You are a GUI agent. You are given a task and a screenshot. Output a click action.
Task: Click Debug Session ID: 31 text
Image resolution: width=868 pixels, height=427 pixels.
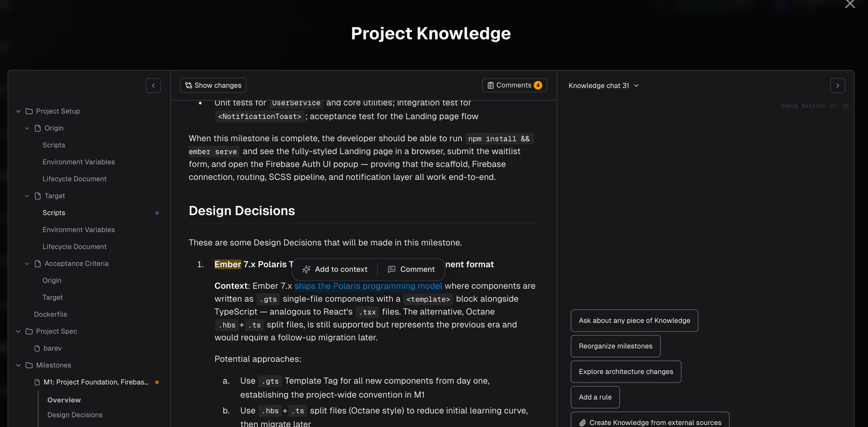click(815, 106)
